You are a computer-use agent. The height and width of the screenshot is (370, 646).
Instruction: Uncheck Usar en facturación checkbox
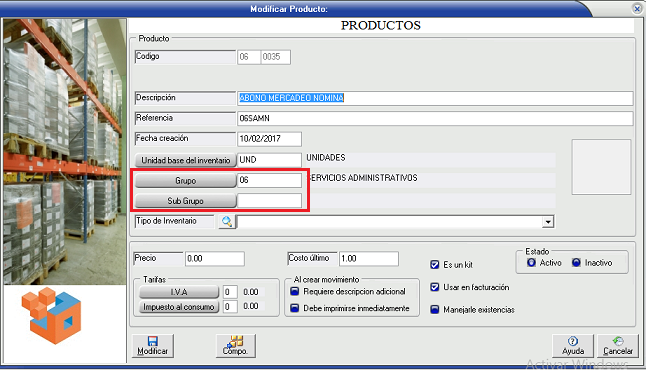point(435,287)
